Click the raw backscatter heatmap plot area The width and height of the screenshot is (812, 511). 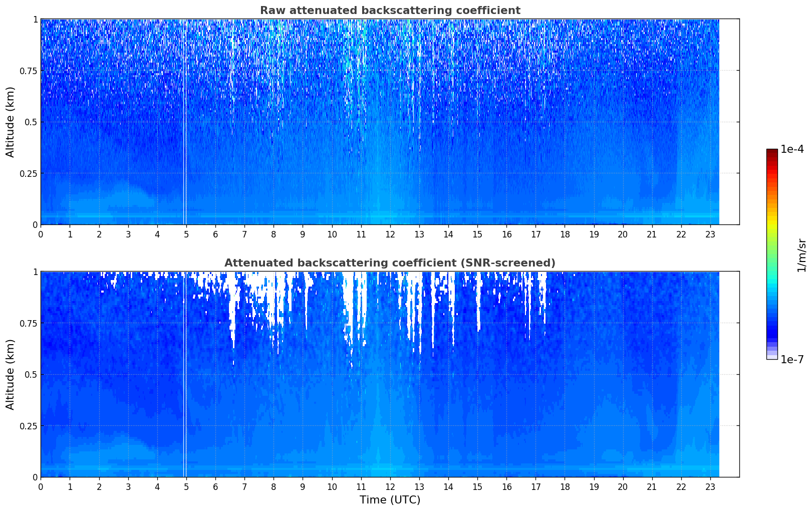click(x=390, y=122)
